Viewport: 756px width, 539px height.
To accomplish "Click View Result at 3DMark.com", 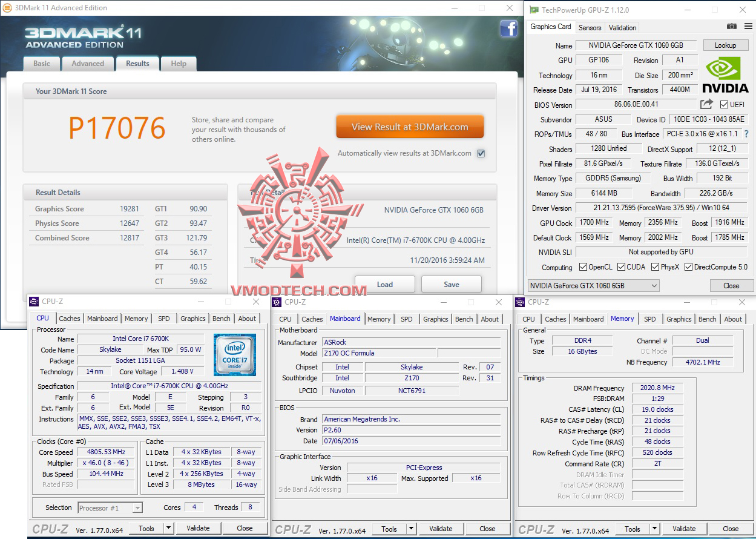I will (410, 127).
